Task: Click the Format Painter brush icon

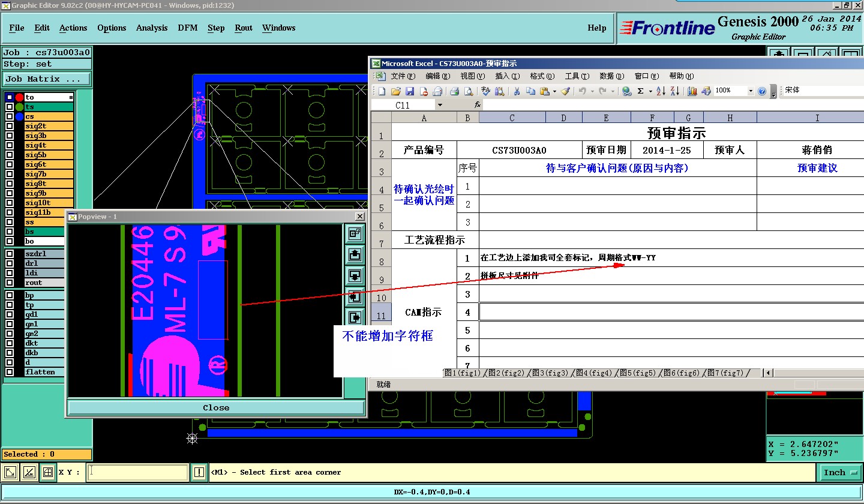Action: (565, 91)
